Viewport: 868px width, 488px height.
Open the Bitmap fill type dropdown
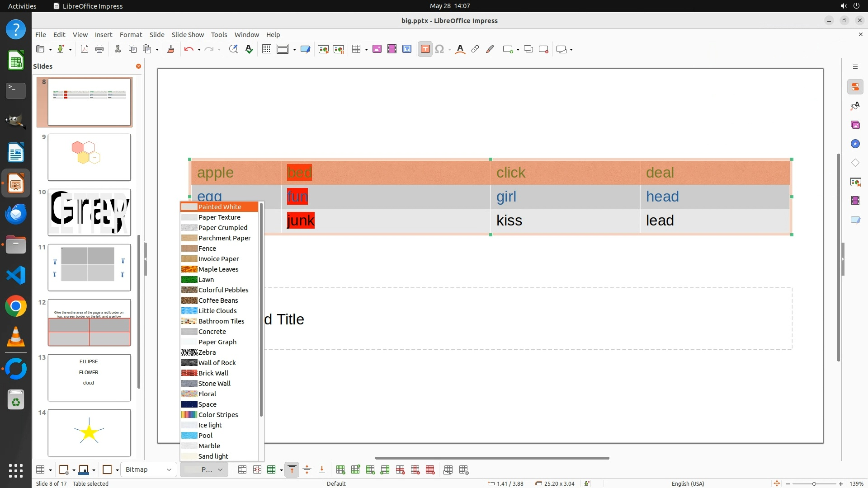tap(148, 470)
